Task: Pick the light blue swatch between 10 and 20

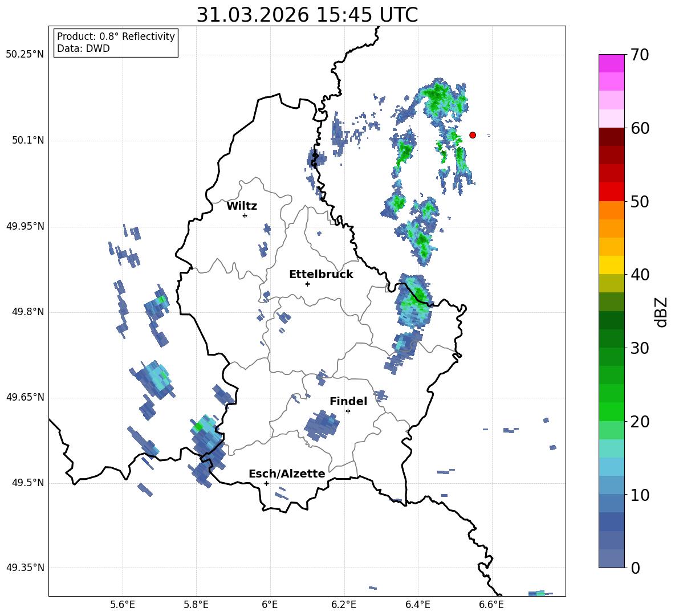Action: (611, 467)
